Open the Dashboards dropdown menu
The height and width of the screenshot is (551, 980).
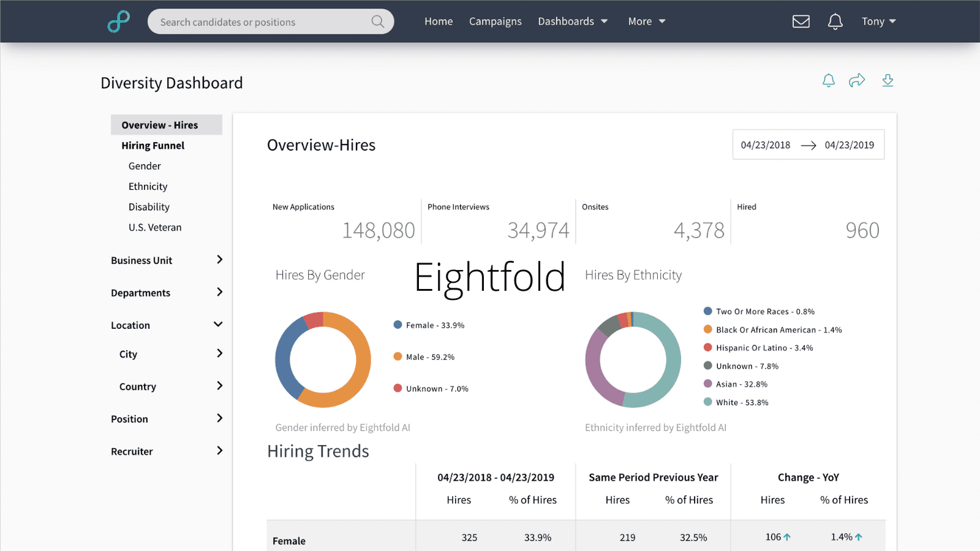573,21
